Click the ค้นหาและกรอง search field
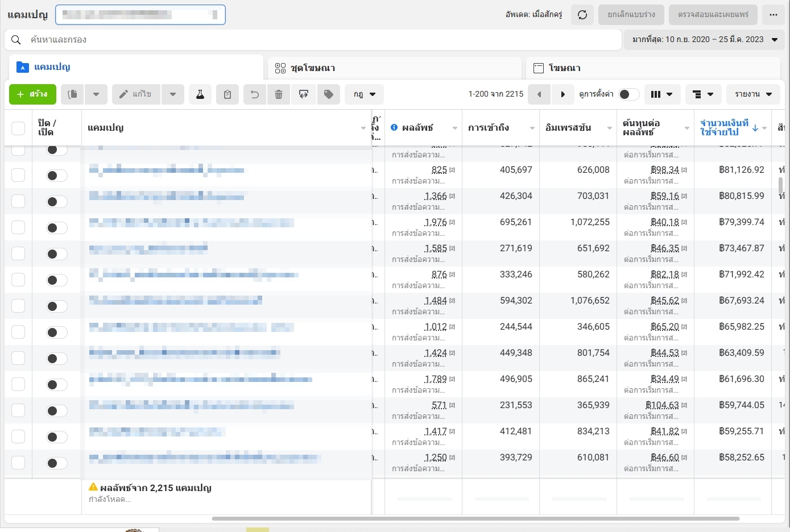The image size is (790, 532). 313,40
